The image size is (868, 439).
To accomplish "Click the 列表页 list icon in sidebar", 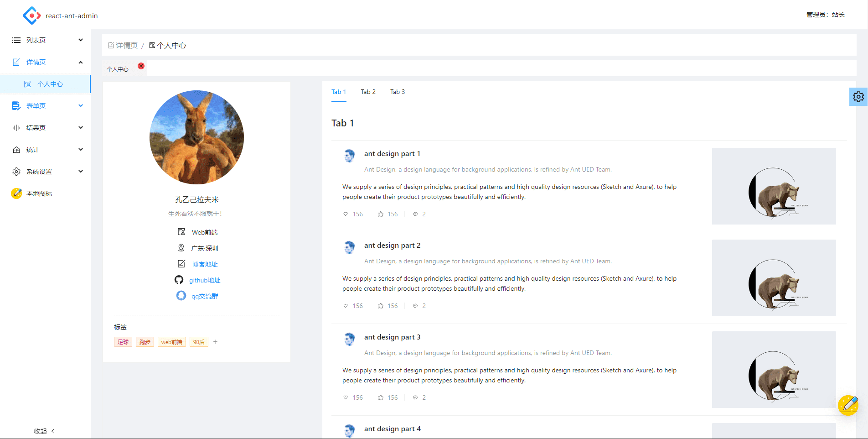I will coord(16,40).
